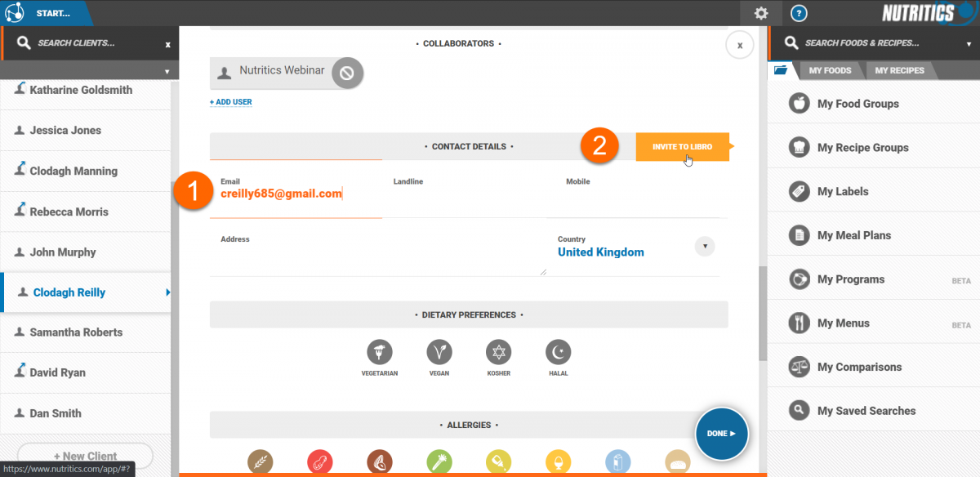The height and width of the screenshot is (477, 980).
Task: Expand search foods and recipes dropdown
Action: point(969,44)
